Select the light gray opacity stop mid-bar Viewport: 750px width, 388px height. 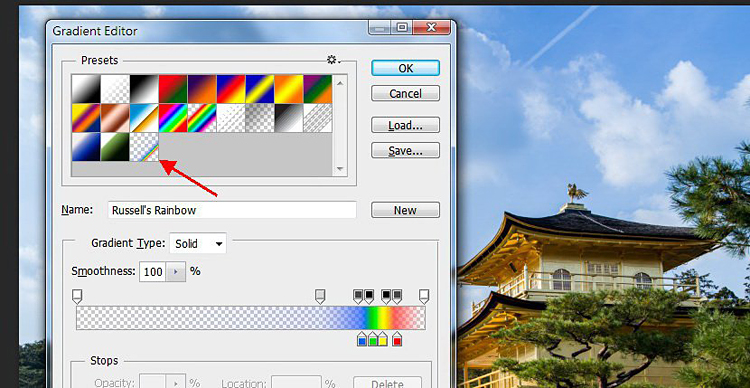point(320,297)
